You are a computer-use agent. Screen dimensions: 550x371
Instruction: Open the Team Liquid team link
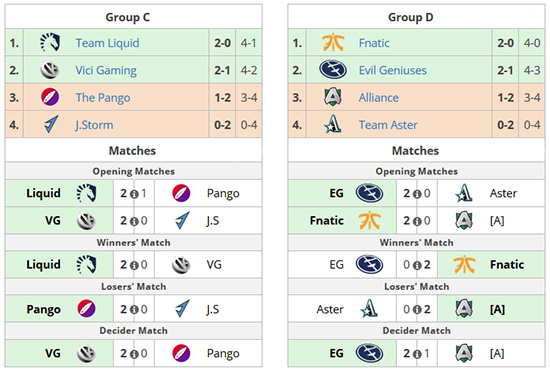(107, 43)
